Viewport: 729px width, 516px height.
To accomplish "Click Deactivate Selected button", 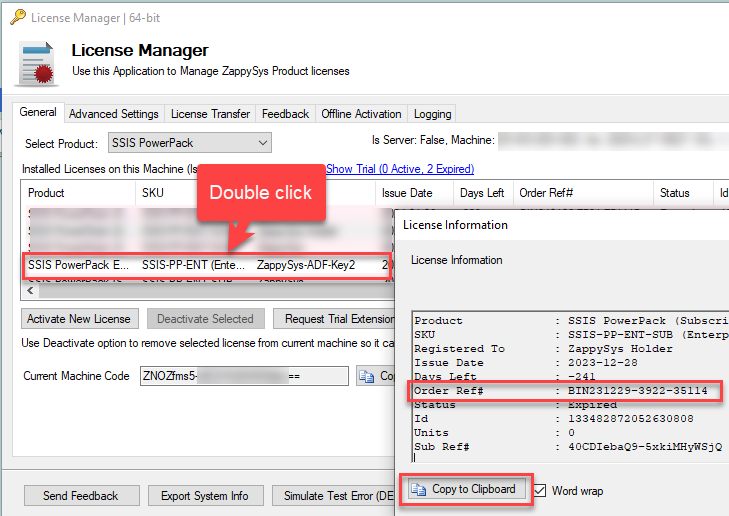I will pyautogui.click(x=205, y=319).
